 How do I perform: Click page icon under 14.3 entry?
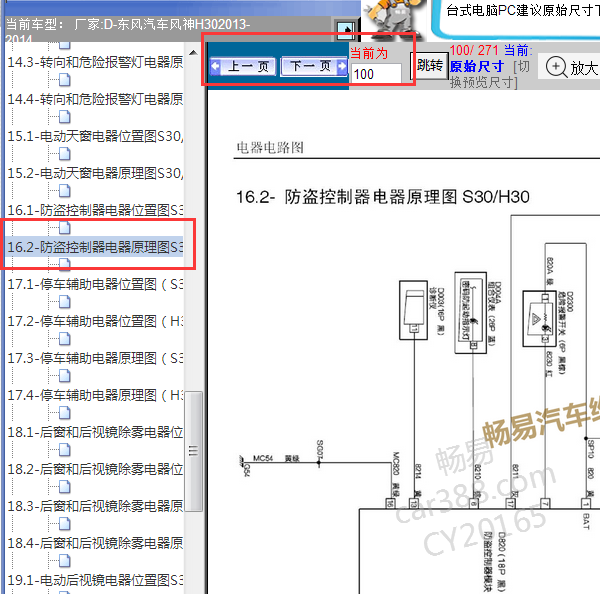coord(65,80)
